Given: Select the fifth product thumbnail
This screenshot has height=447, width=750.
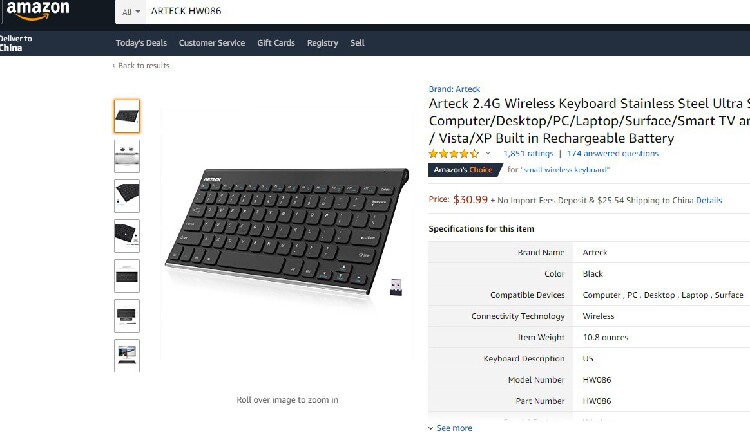Looking at the screenshot, I should (127, 276).
